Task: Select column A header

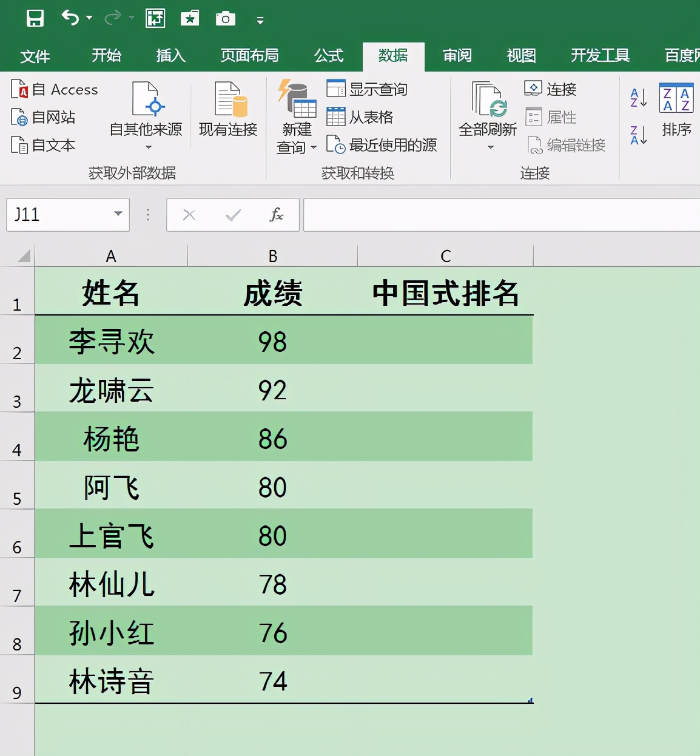Action: [111, 256]
